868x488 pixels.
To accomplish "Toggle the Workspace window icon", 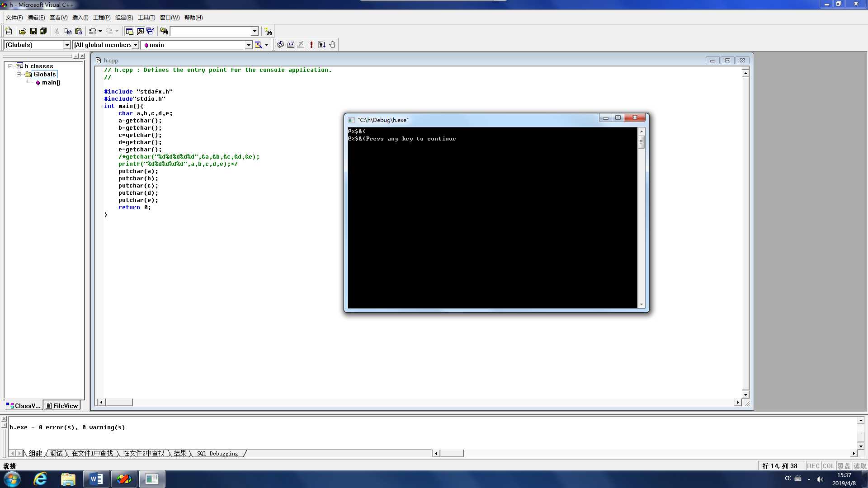I will coord(129,31).
